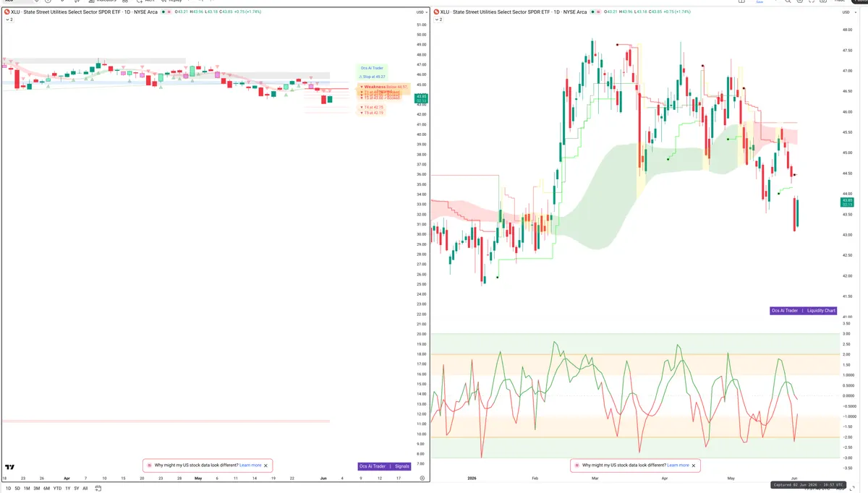868x493 pixels.
Task: Dismiss left chart US stock data notice
Action: 266,466
